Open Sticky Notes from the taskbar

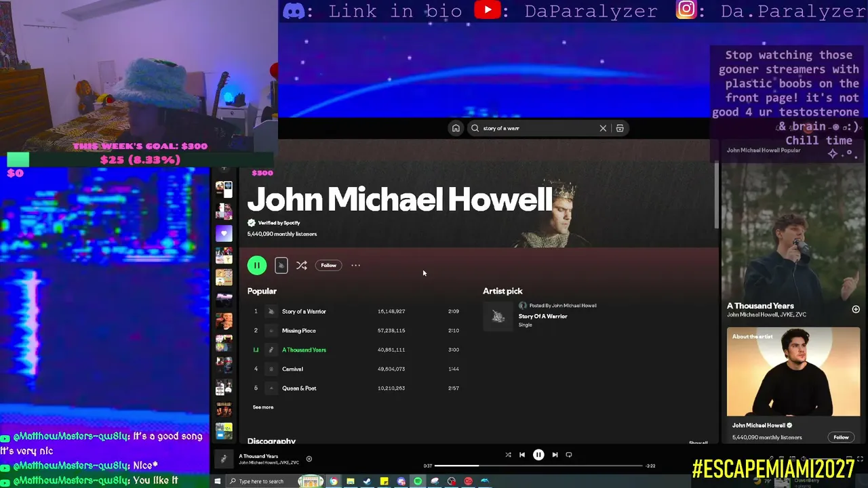click(x=384, y=481)
